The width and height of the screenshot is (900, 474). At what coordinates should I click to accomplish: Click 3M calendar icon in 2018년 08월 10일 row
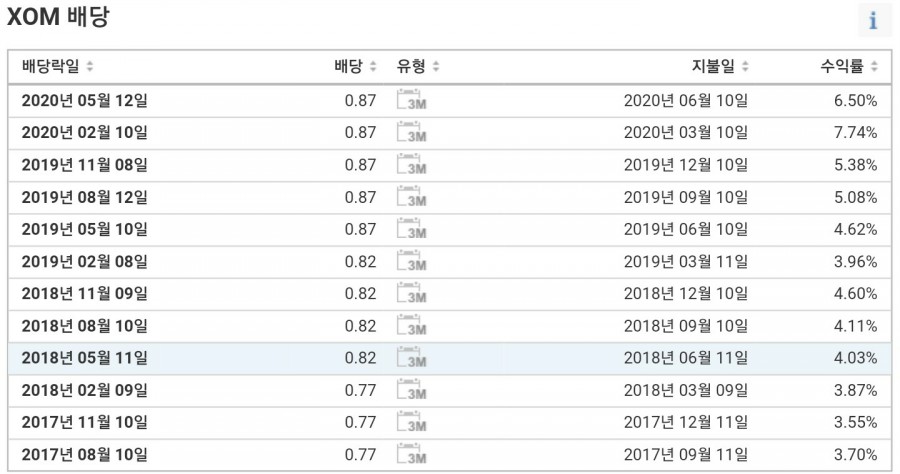point(412,325)
